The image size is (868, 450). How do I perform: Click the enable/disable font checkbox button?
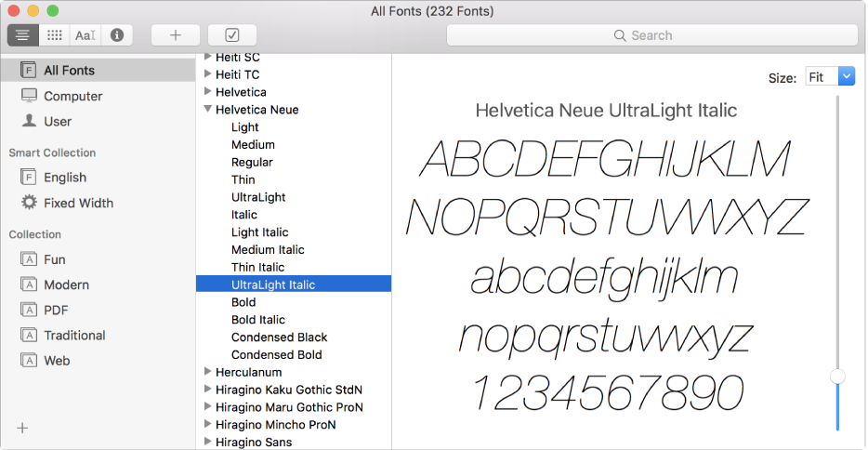tap(232, 35)
